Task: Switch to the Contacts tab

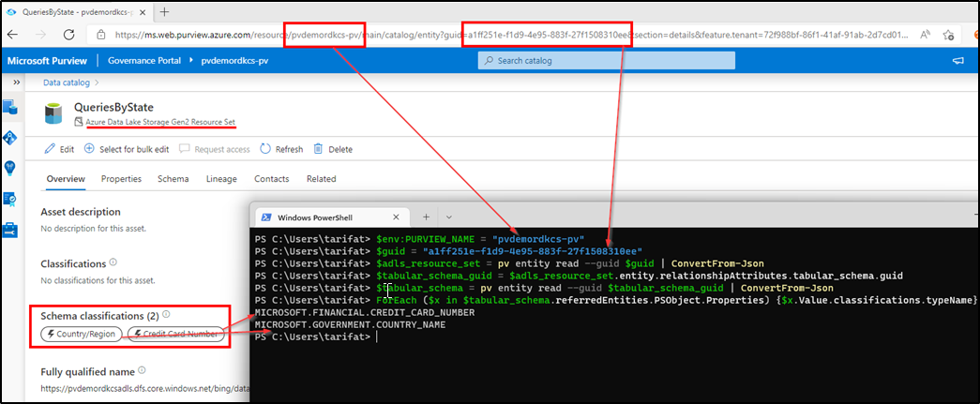Action: 271,179
